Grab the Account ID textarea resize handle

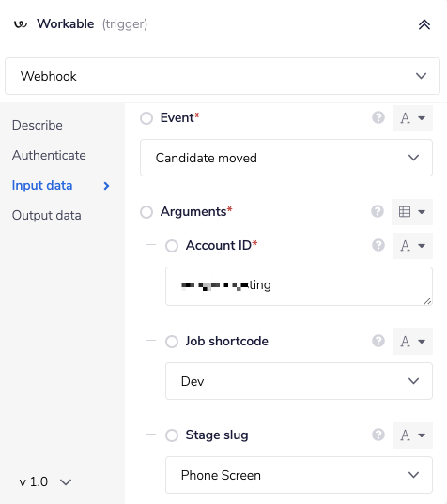click(427, 301)
